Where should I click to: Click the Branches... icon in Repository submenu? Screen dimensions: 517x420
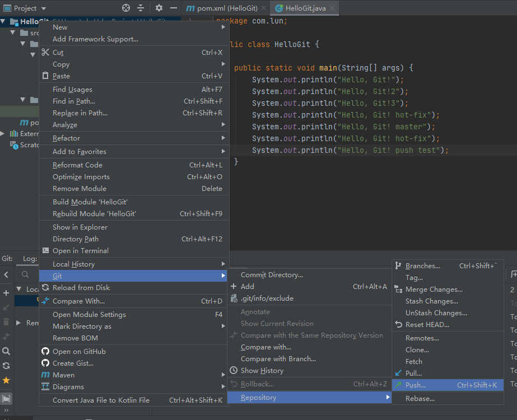(398, 265)
